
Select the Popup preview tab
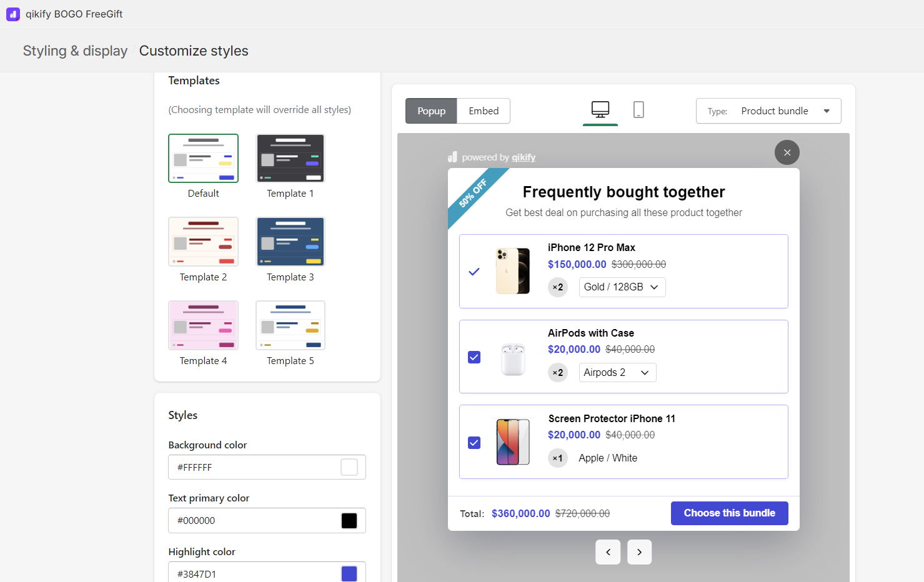(x=431, y=111)
